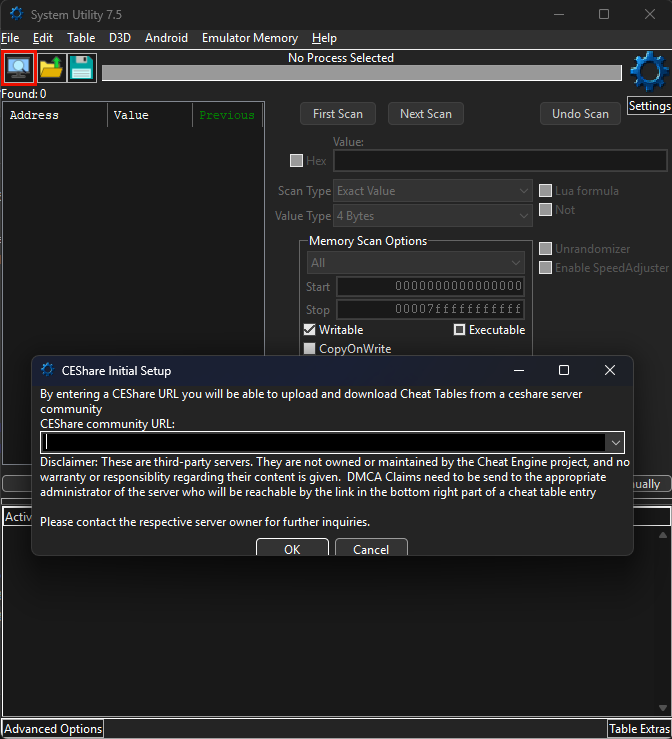Click the Start address field
Screen dimensions: 672x739
430,286
